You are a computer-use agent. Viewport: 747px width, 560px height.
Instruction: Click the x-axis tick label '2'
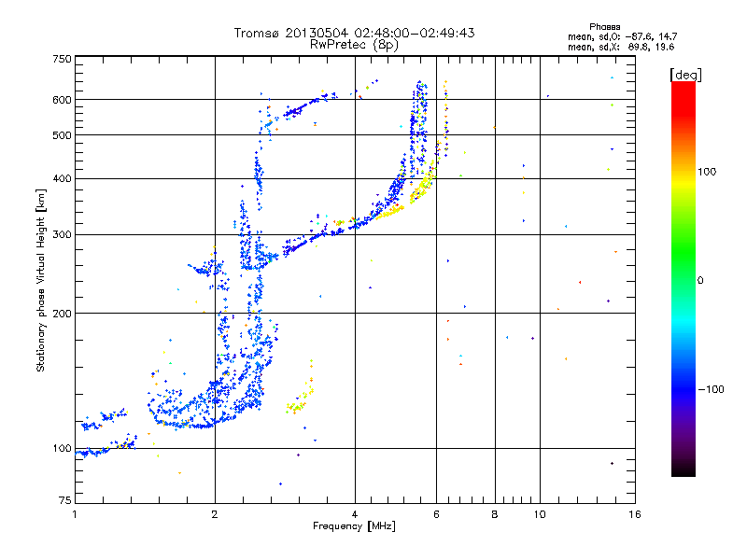coord(215,514)
